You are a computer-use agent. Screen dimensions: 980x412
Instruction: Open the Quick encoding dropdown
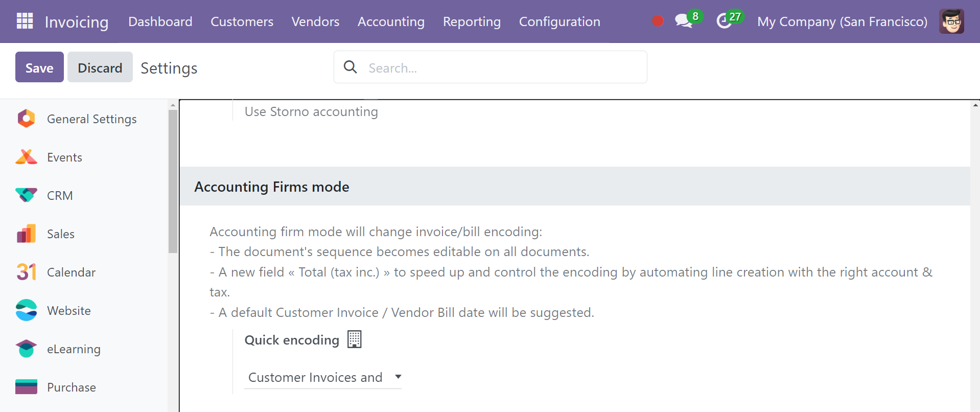pos(323,377)
